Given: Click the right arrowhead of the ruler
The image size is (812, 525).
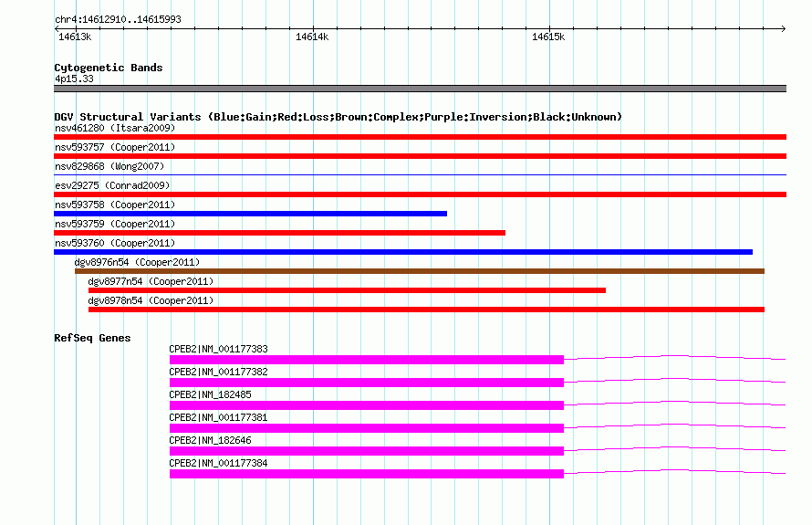Looking at the screenshot, I should point(784,28).
